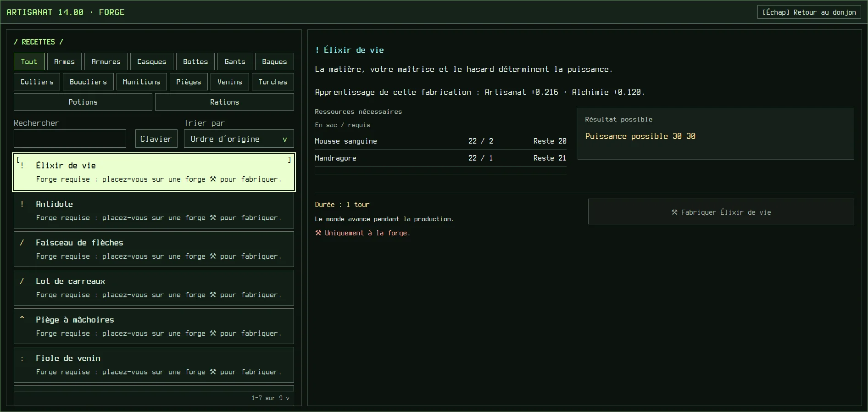Select the Antidote recipe
Viewport: 868px width, 412px height.
[154, 211]
